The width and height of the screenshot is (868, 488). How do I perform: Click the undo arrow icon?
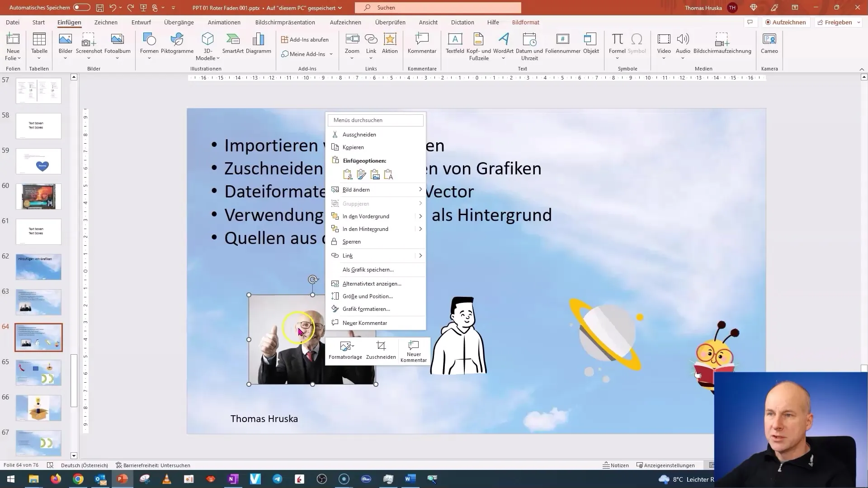[x=113, y=8]
